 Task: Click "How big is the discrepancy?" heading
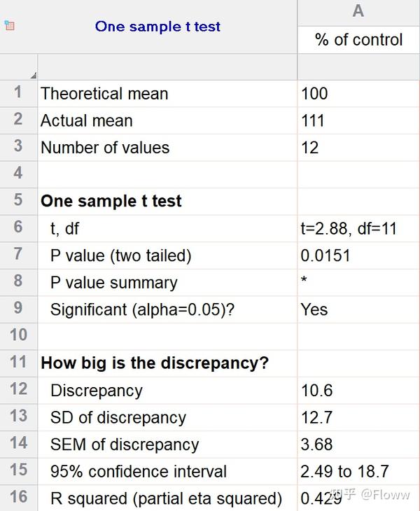point(155,363)
